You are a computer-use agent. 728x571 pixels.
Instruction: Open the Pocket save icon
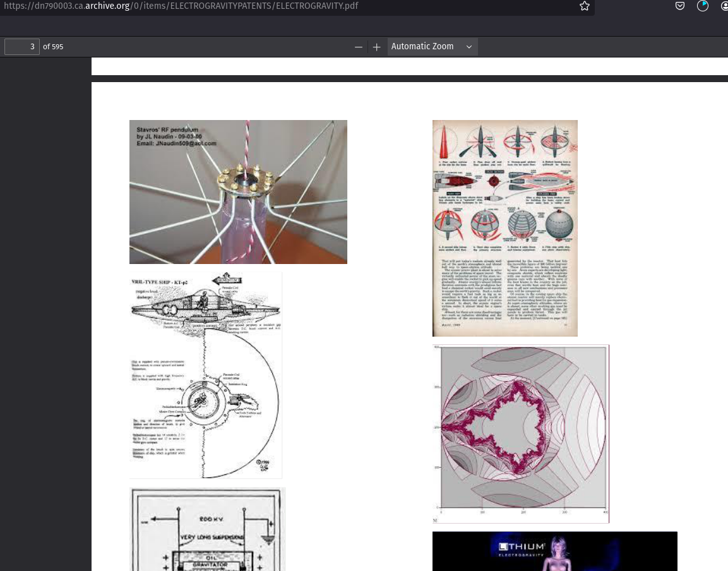pyautogui.click(x=680, y=6)
